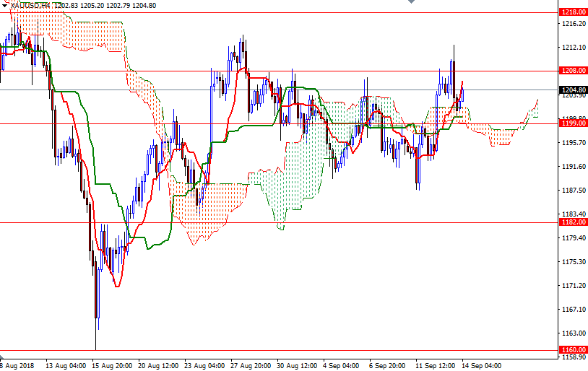Viewport: 588px width, 371px height.
Task: Select the XAUUSD,H4 chart title
Action: click(x=30, y=6)
